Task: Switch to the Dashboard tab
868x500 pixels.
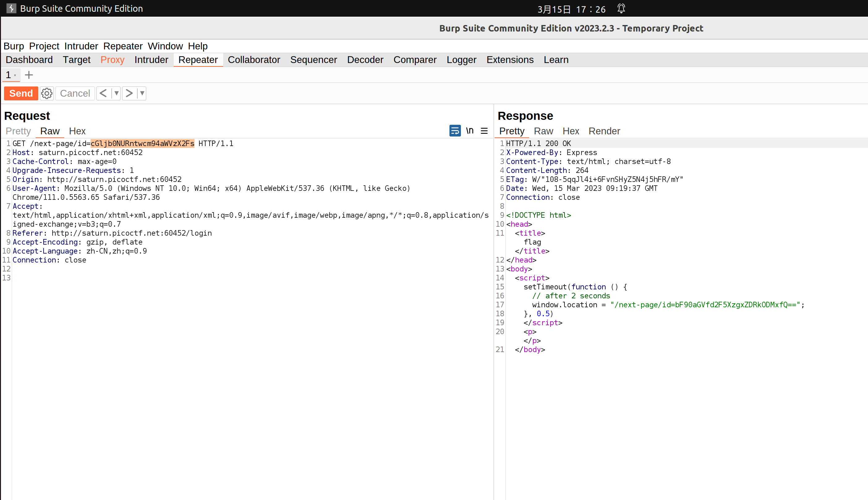Action: 29,60
